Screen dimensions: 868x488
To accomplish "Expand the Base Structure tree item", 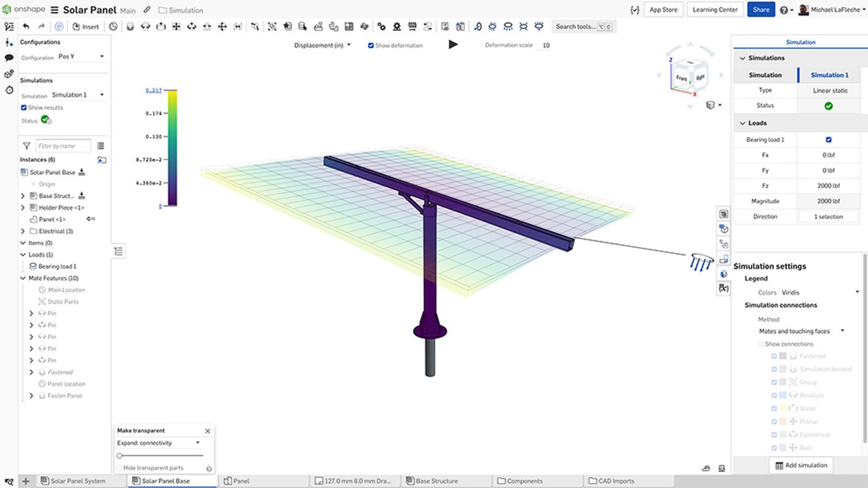I will tap(23, 196).
